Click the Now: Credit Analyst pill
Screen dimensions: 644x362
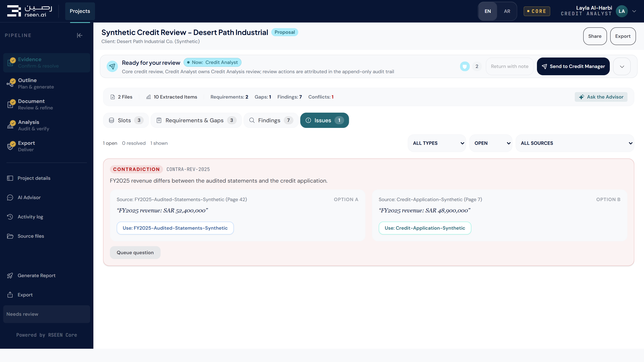213,63
